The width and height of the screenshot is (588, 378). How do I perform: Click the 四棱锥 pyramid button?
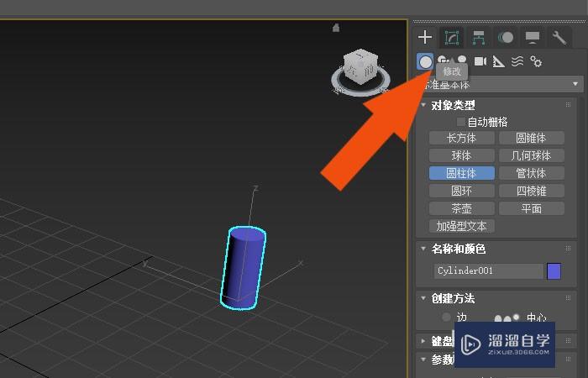(532, 191)
